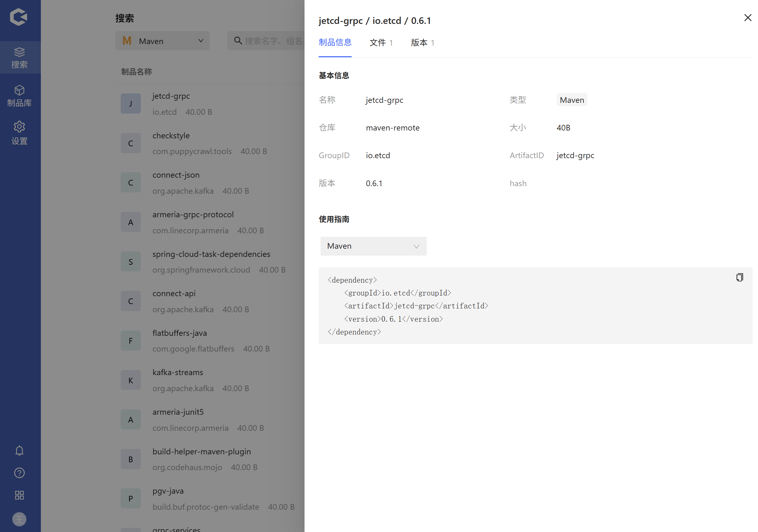The image size is (758, 532).
Task: Select the 制品信息 tab
Action: [x=335, y=42]
